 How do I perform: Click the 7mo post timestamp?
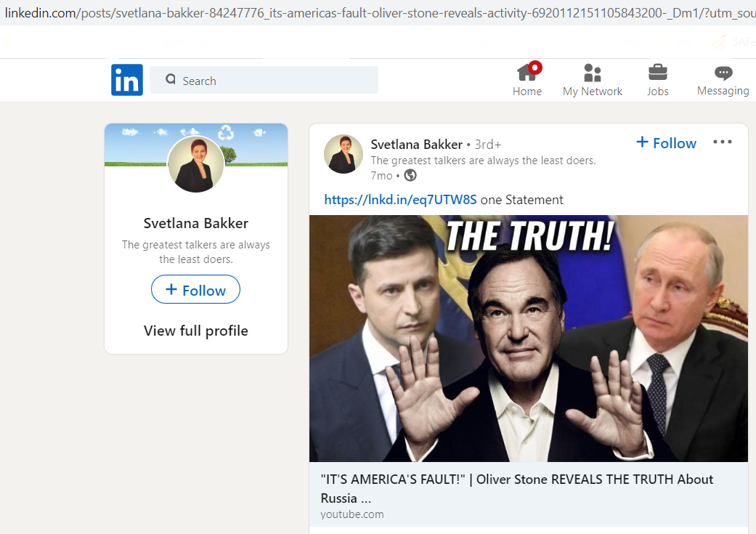coord(381,176)
